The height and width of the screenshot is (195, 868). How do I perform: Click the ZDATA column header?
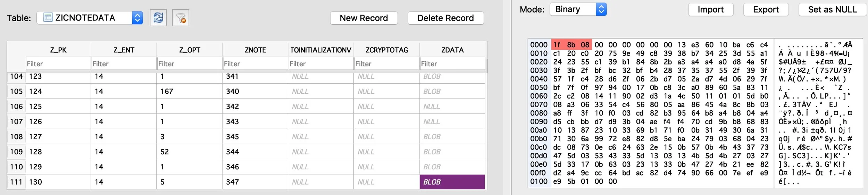coord(452,50)
